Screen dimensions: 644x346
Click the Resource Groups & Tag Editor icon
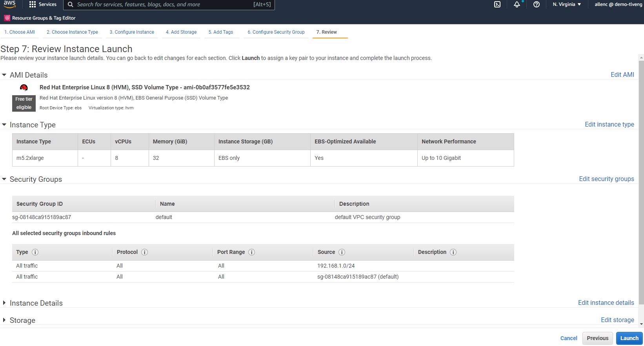click(x=7, y=18)
